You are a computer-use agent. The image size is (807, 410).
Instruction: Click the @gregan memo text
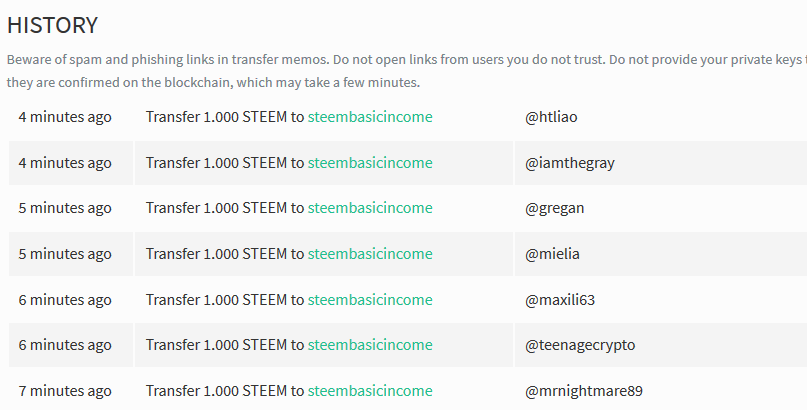[555, 208]
